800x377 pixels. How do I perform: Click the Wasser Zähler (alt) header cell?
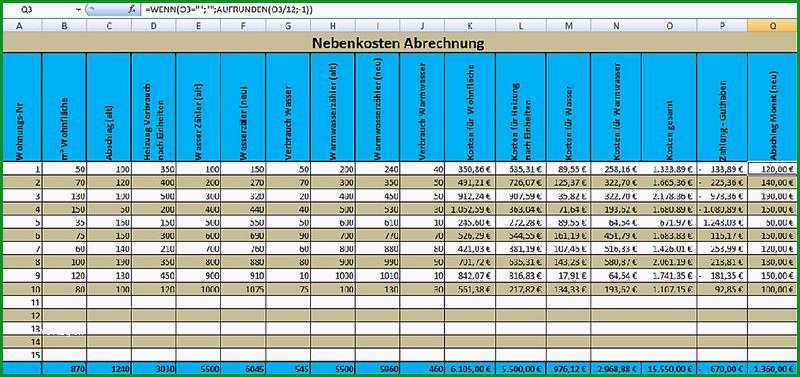tap(198, 107)
